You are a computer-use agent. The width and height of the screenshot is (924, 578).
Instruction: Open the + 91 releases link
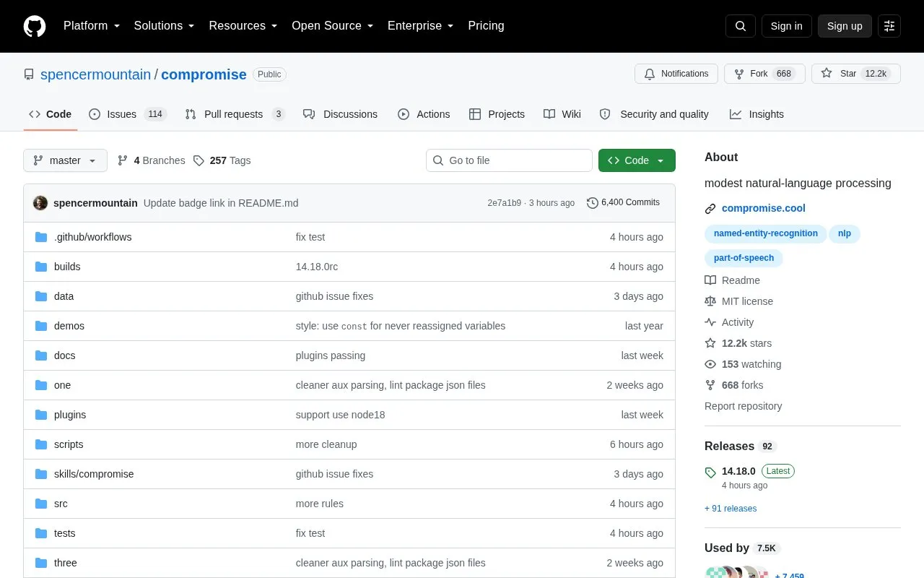(731, 509)
